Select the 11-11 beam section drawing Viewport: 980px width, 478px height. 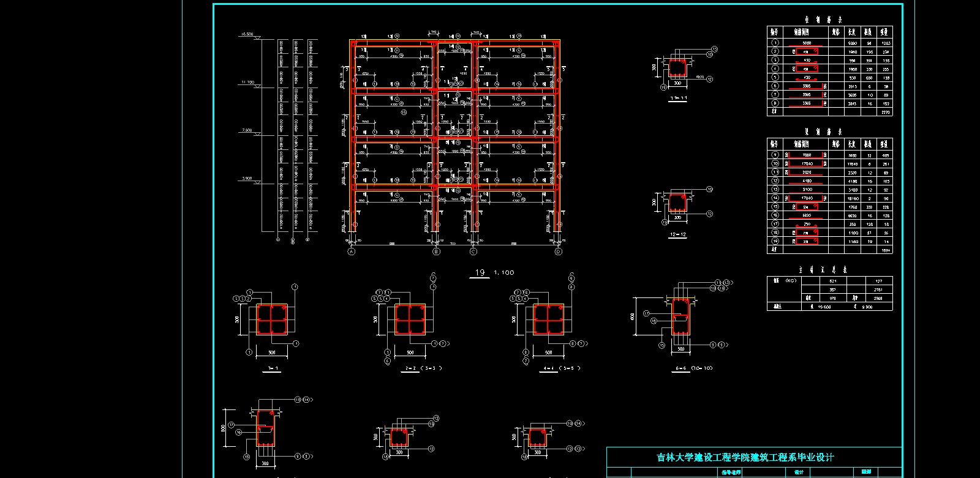pos(678,68)
